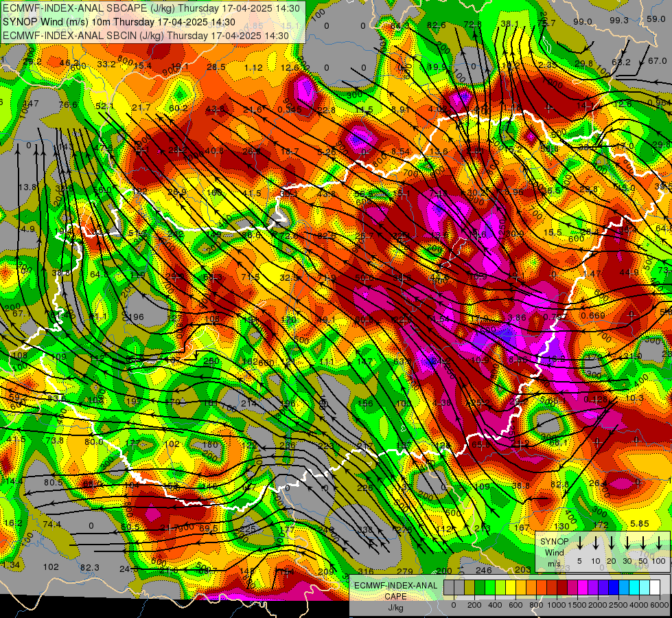
Task: Click the map value 82.3
Action: click(89, 567)
